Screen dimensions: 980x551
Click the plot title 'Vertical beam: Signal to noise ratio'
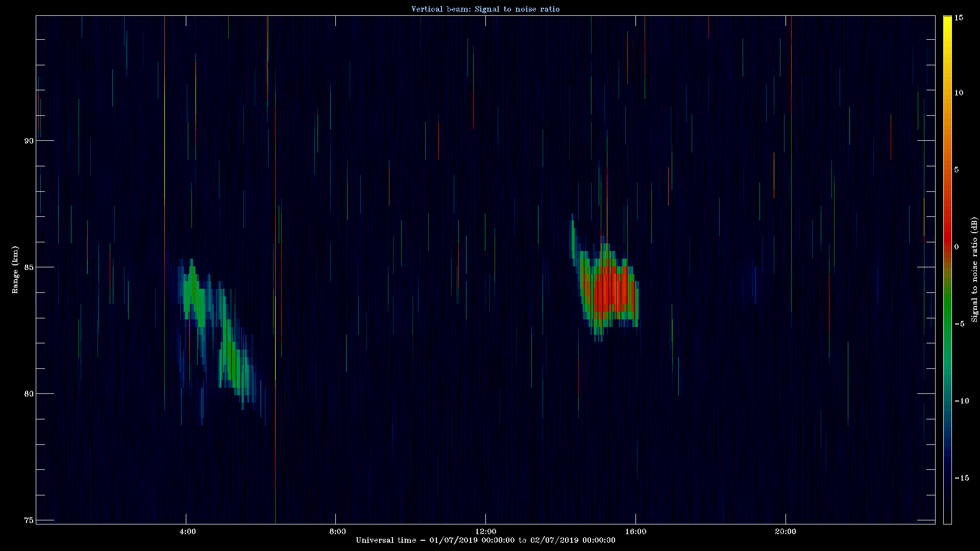pos(485,9)
